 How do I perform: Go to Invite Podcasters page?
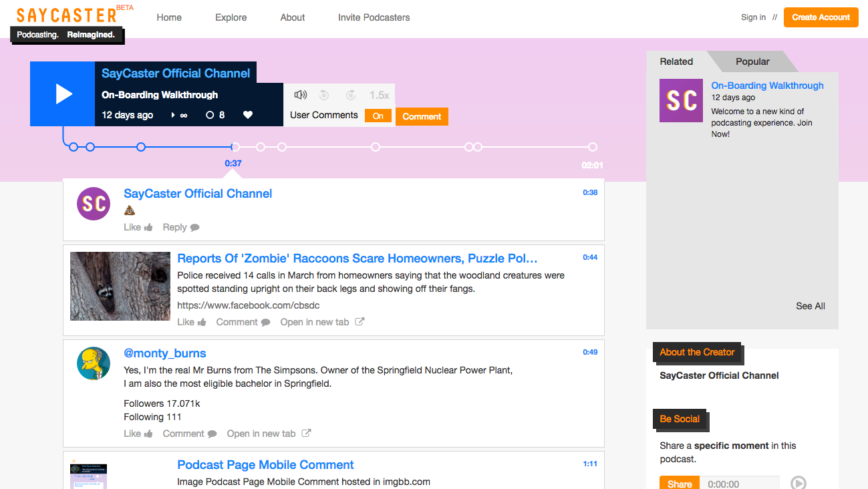pos(374,17)
